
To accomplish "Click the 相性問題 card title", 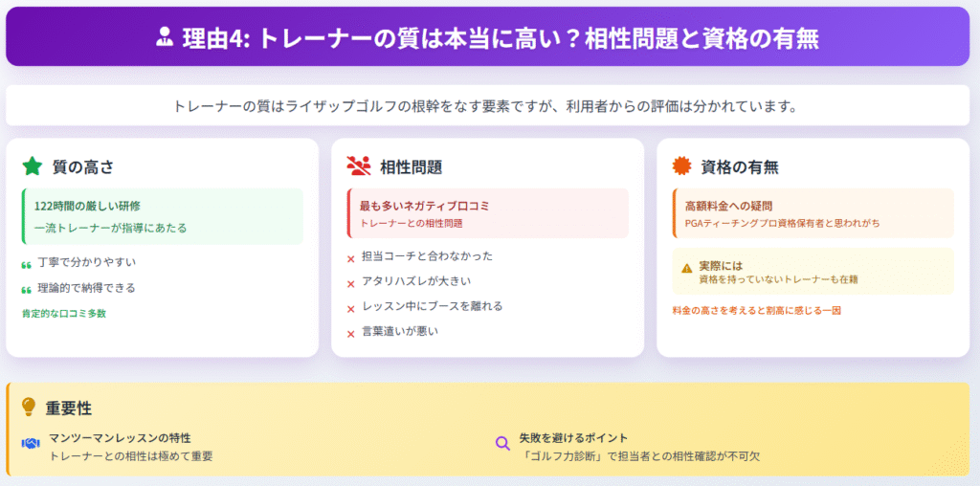I will (412, 166).
